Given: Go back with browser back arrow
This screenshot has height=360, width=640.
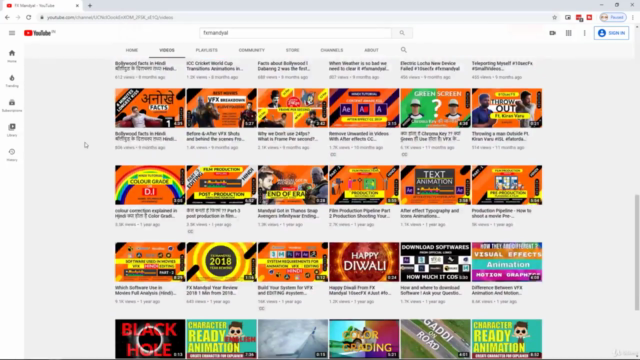Looking at the screenshot, I should pyautogui.click(x=7, y=17).
